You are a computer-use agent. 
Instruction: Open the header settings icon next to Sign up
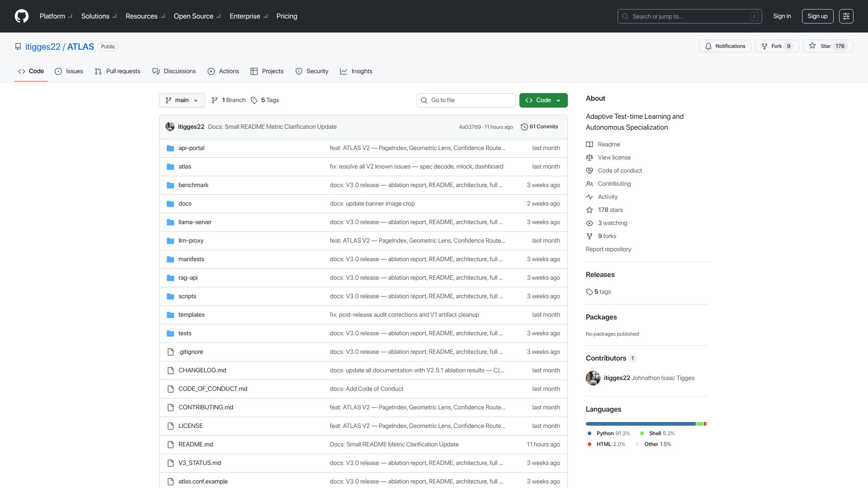point(846,16)
